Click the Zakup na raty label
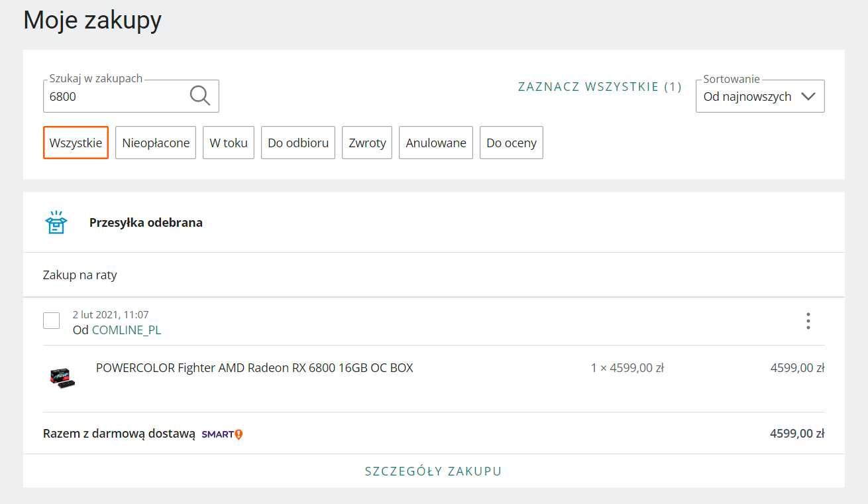 pyautogui.click(x=80, y=275)
